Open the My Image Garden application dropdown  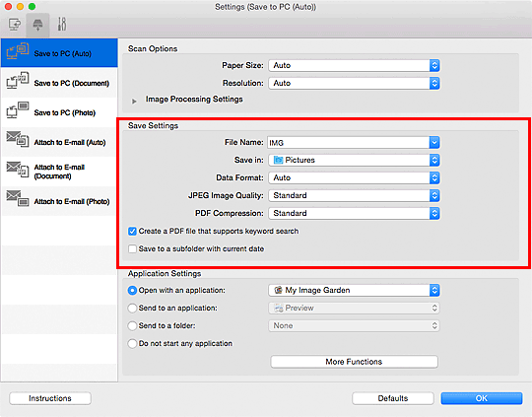(x=354, y=290)
